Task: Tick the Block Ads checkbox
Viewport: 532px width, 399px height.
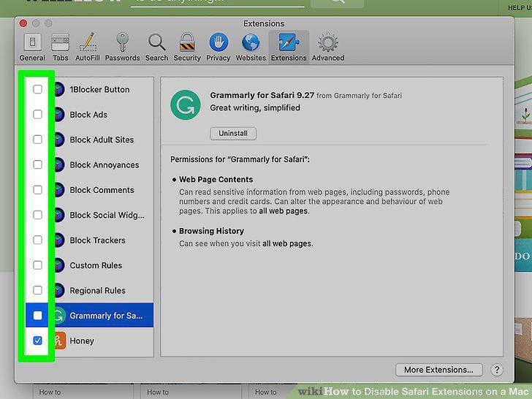Action: (x=38, y=114)
